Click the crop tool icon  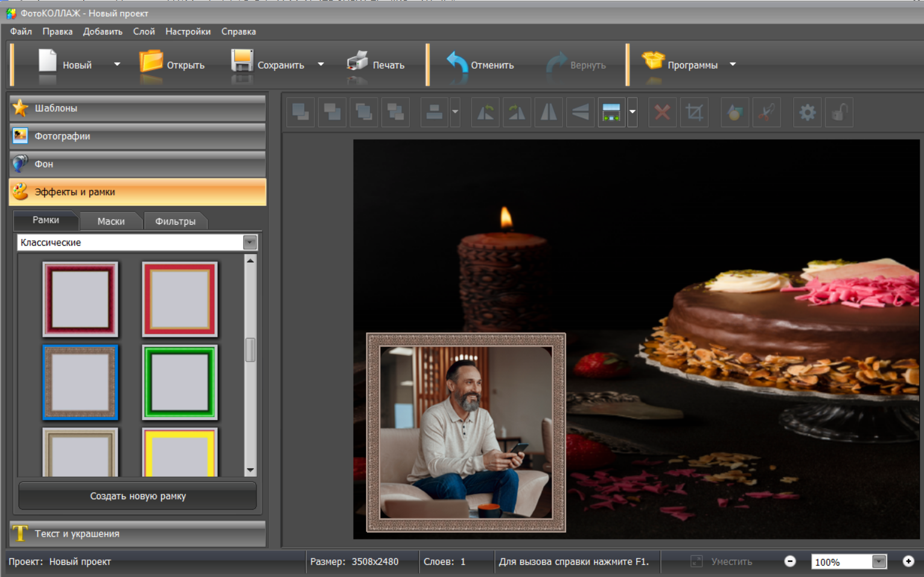click(x=694, y=113)
